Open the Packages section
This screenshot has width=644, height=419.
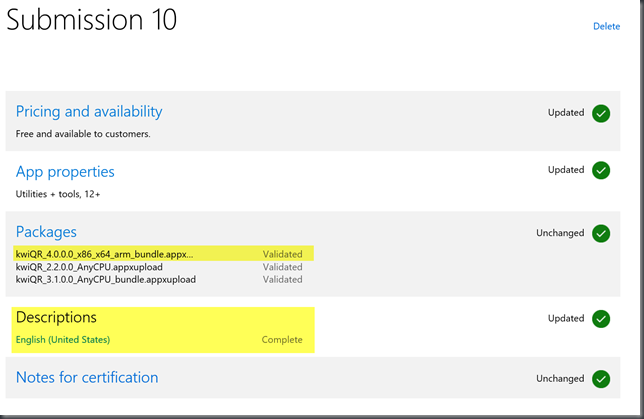pos(46,232)
